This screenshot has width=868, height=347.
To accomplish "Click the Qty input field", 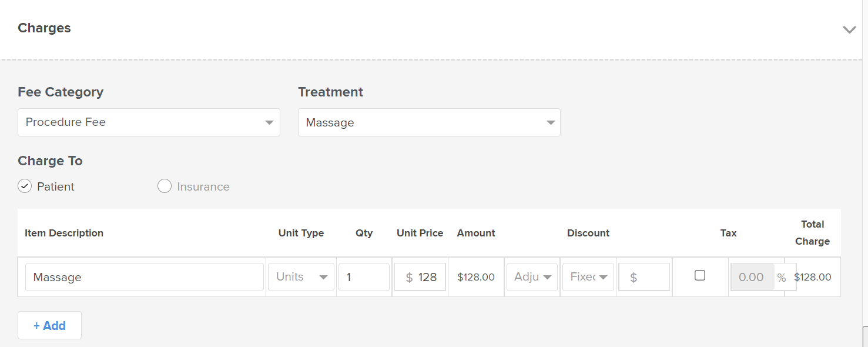I will [x=364, y=277].
